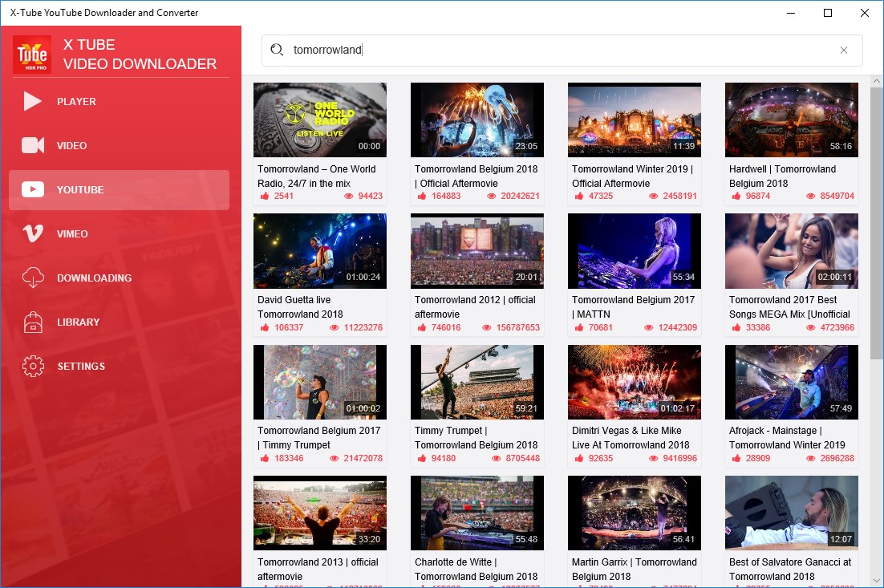Click the search magnifier icon

(x=277, y=50)
